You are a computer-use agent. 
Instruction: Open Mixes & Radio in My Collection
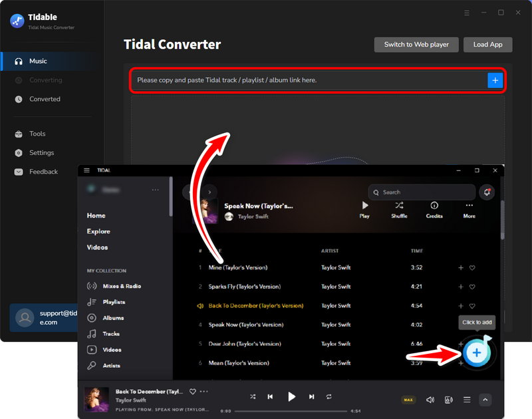pos(114,286)
